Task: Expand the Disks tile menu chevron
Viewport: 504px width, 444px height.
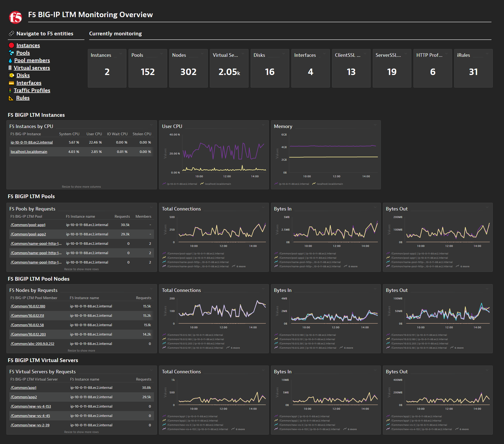Action: pos(284,54)
